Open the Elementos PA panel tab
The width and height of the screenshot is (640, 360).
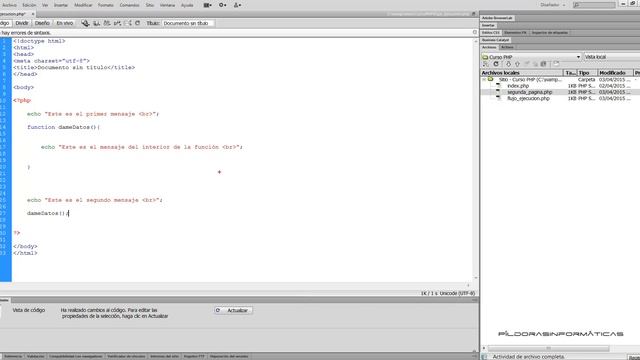pos(515,33)
